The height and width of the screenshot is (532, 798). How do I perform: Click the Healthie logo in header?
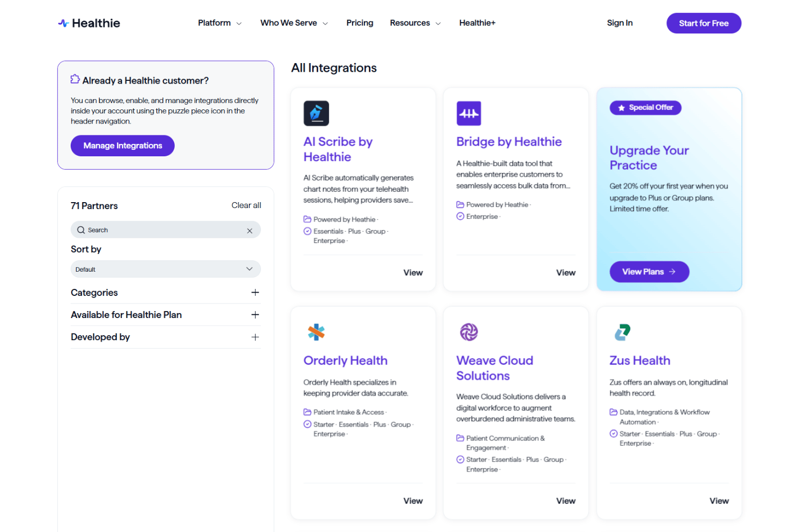click(x=89, y=23)
